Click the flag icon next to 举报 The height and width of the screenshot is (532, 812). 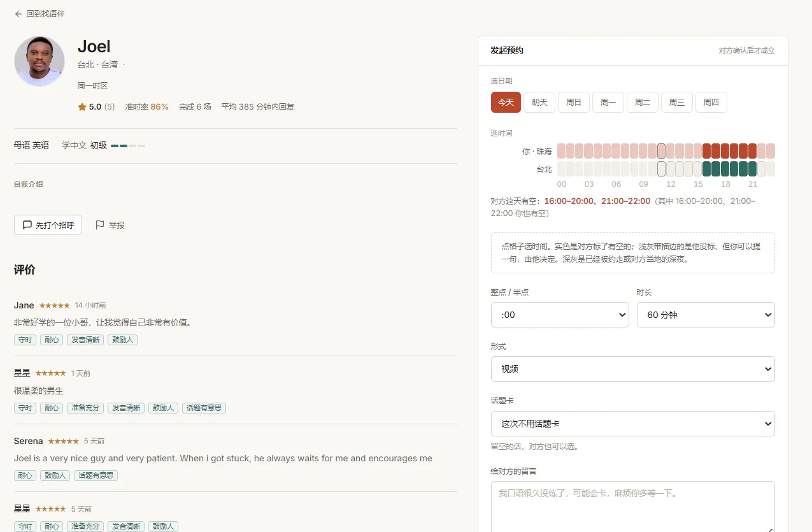(x=99, y=225)
